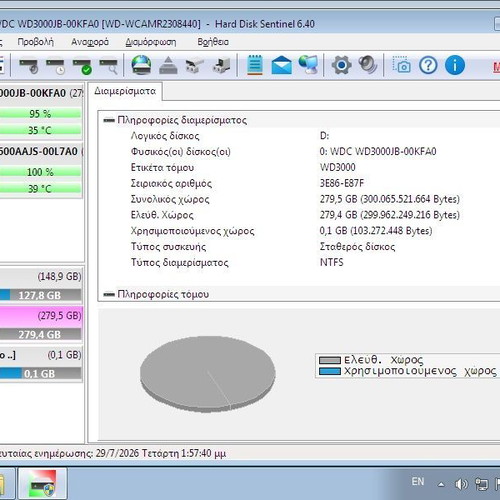The height and width of the screenshot is (500, 500).
Task: Click the Hard Disk Sentinel taskbar button
Action: pos(42,484)
